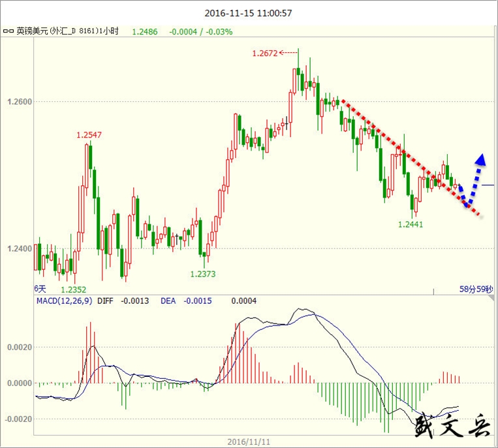Click the high price label 1.2672

pos(265,53)
